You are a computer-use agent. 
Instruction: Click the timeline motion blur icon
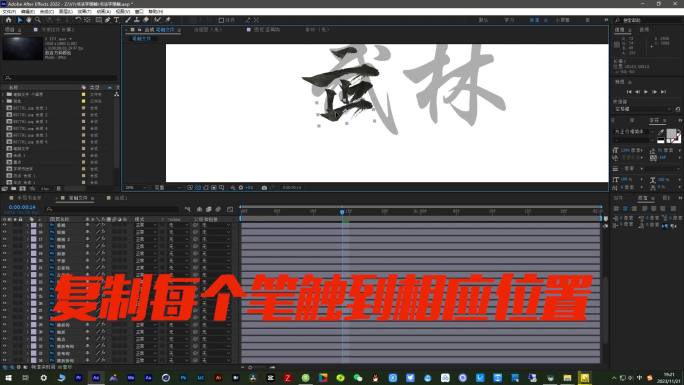click(x=218, y=210)
